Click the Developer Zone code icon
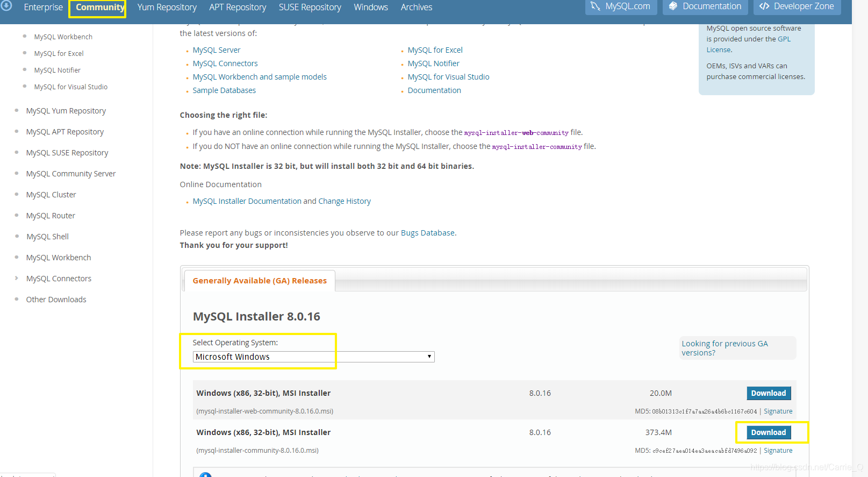 764,6
